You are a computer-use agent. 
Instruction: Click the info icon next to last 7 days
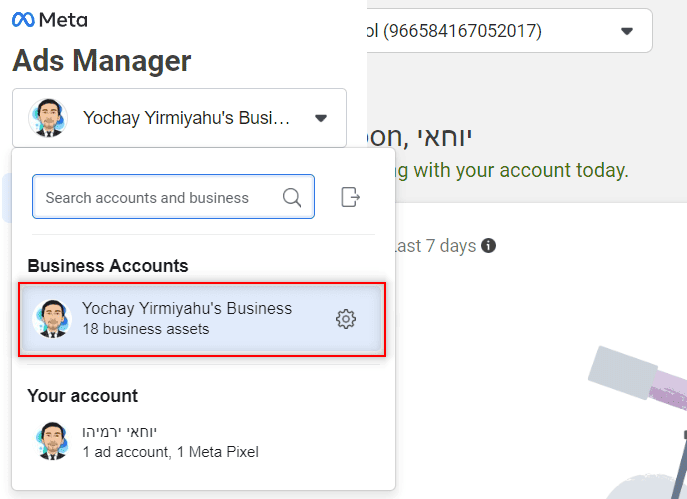pos(489,246)
